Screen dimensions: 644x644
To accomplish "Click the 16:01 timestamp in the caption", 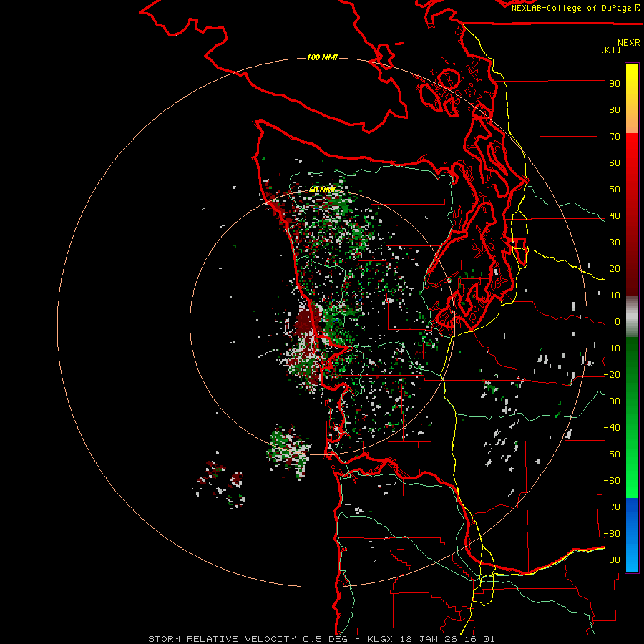I will pos(479,639).
